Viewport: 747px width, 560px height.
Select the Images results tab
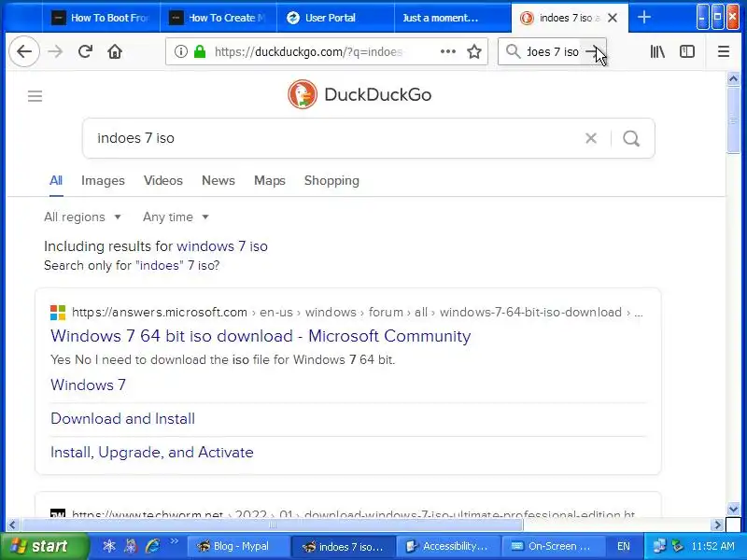103,180
